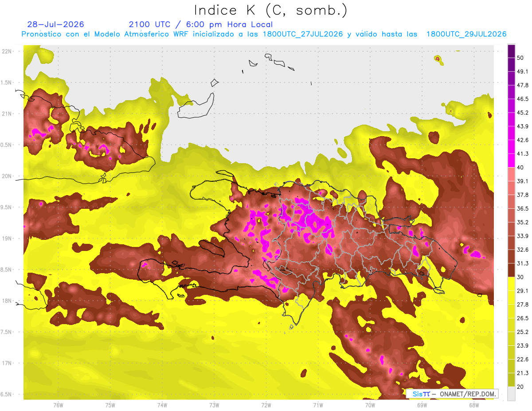Click the '17N' latitude axis label

pos(7,363)
